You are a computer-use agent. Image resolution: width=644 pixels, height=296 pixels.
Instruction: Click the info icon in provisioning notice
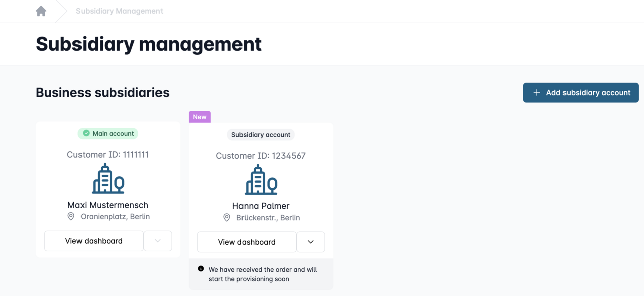click(201, 269)
